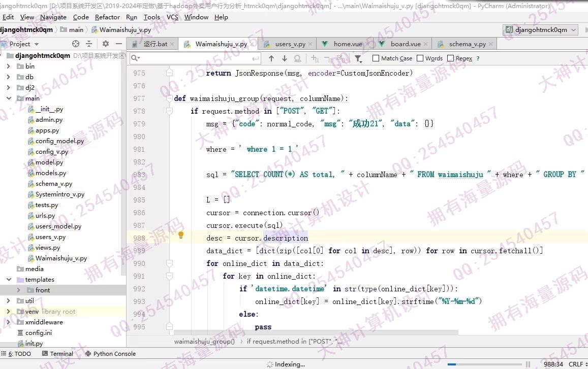Click the yellow lightbulb intention icon
The image size is (588, 369).
(181, 235)
